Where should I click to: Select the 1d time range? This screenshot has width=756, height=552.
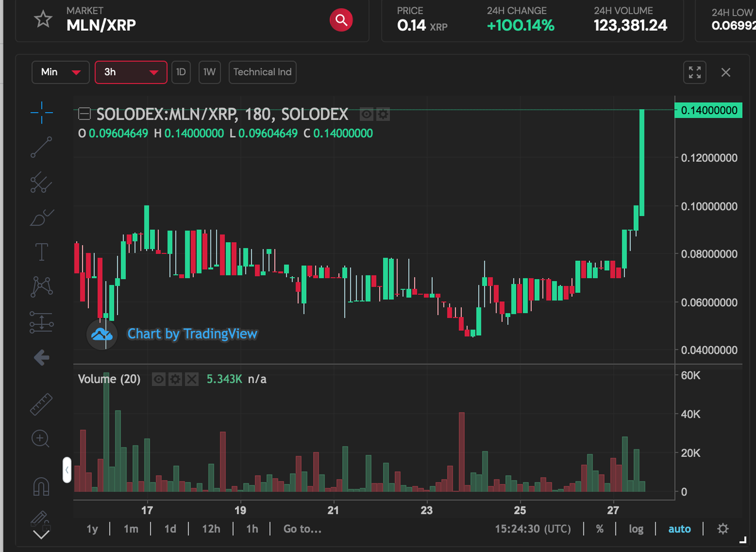coord(170,529)
